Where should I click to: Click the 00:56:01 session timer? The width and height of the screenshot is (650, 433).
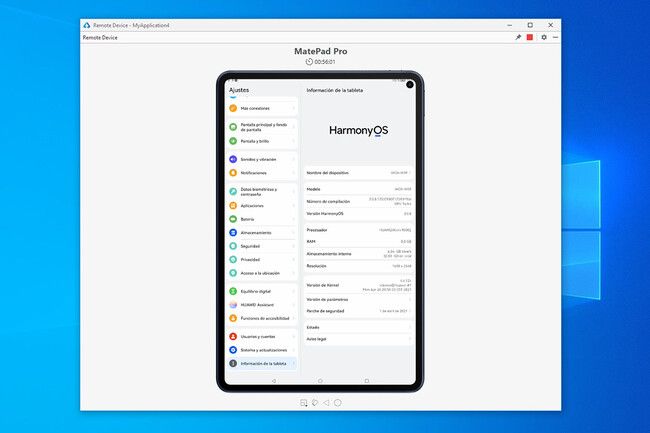point(320,62)
